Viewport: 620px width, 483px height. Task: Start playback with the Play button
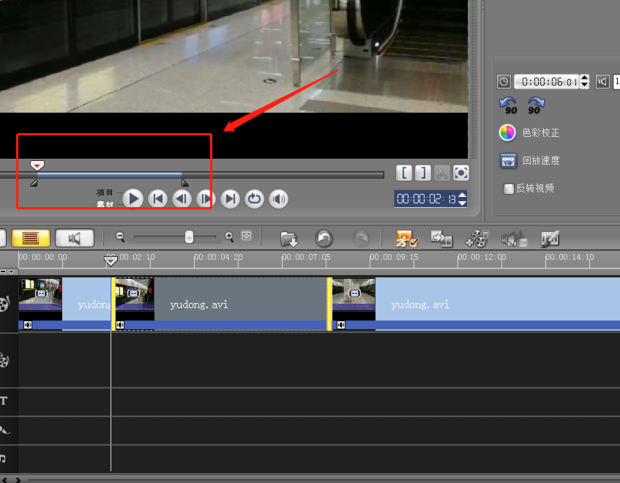pos(133,199)
